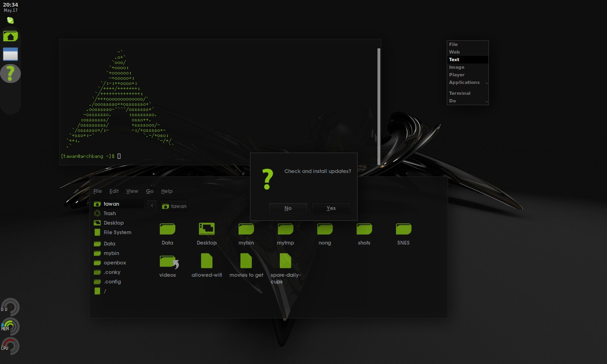Click the tawan path bar button

pyautogui.click(x=174, y=206)
